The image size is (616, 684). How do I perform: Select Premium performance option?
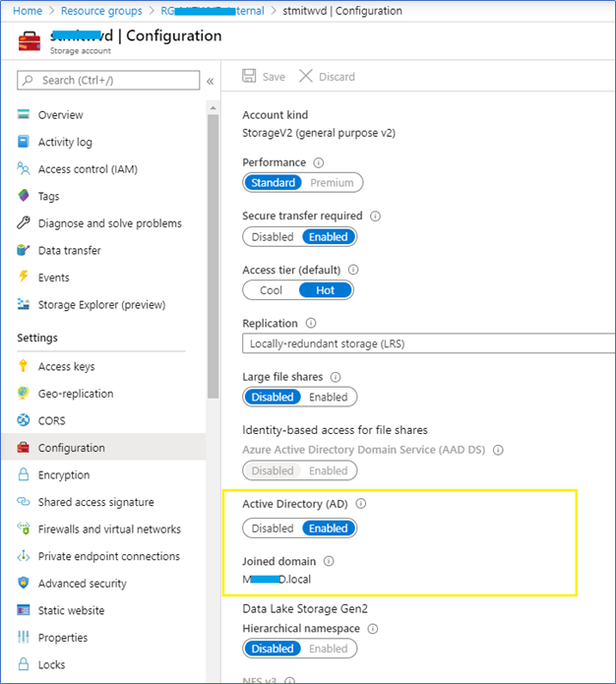(332, 182)
